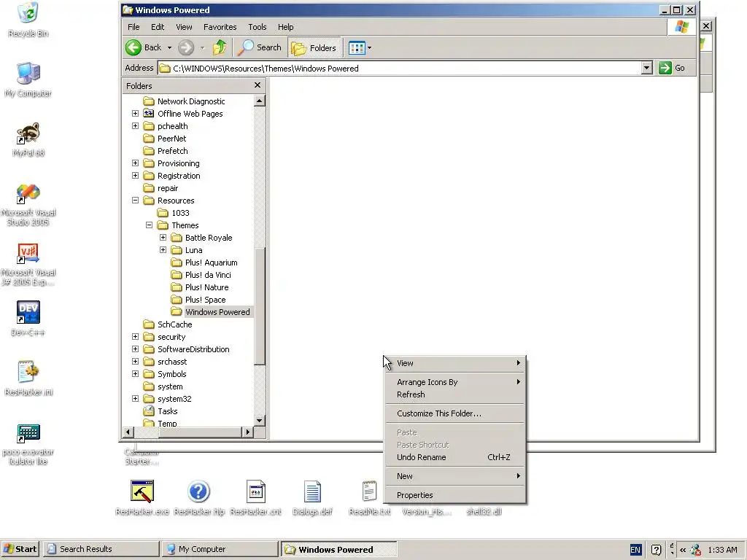This screenshot has height=560, width=747.
Task: Open the New submenu
Action: coord(454,476)
